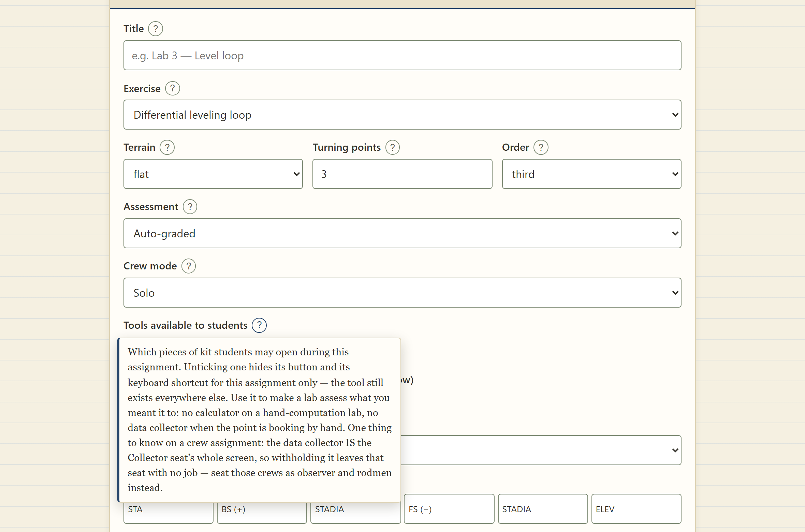The width and height of the screenshot is (805, 532).
Task: Click the Crew mode label
Action: (150, 266)
